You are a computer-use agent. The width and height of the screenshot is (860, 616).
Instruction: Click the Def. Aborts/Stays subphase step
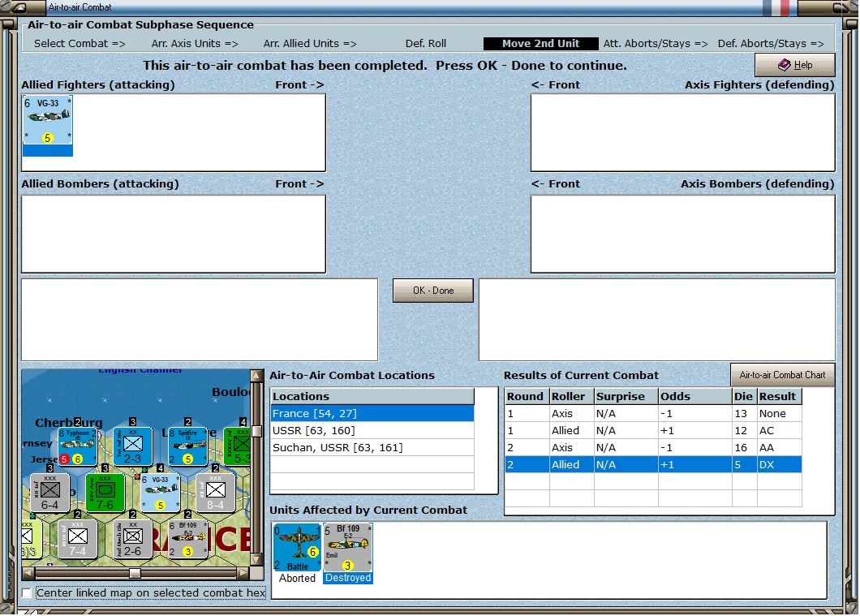[771, 43]
